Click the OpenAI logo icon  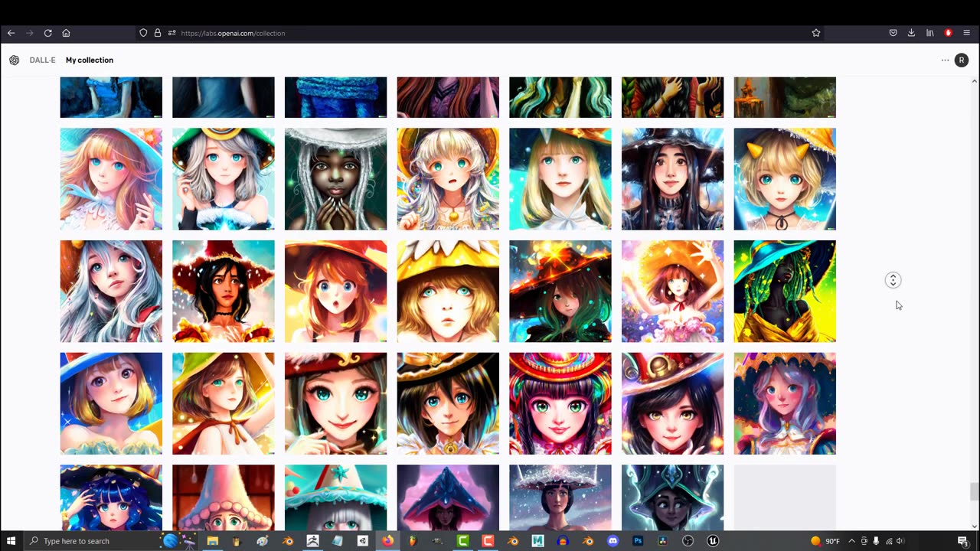pos(14,60)
